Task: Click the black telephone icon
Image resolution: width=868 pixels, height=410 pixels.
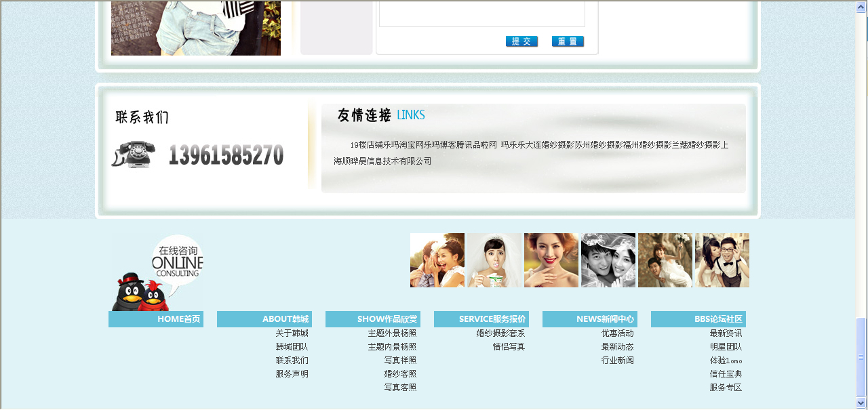Action: (134, 155)
